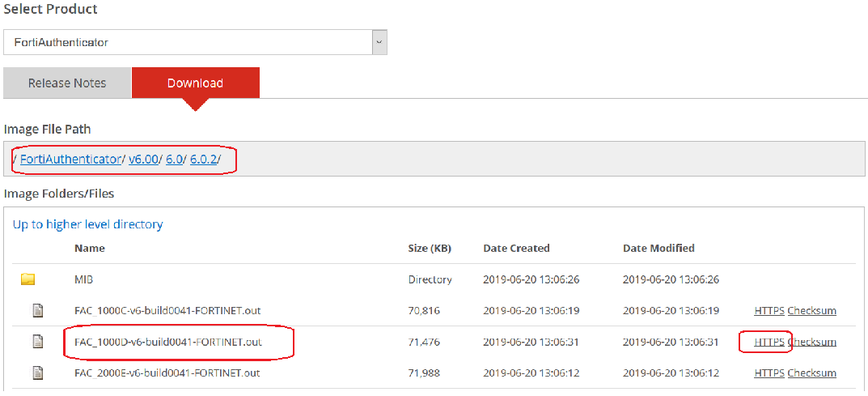View Checksum for FAC_1000D file
The height and width of the screenshot is (396, 868).
click(811, 342)
